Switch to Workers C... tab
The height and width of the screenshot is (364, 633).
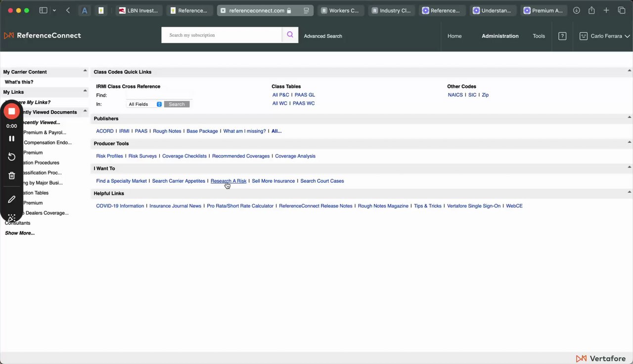point(341,10)
